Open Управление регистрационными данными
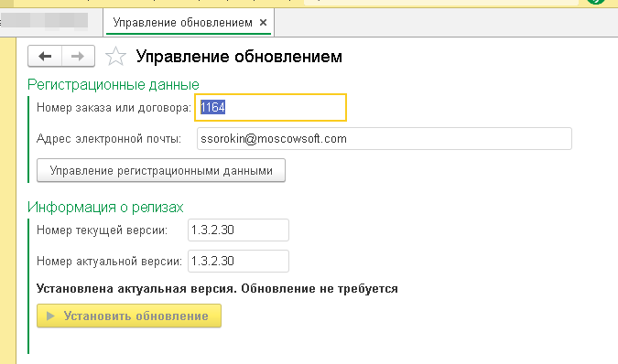 (161, 170)
